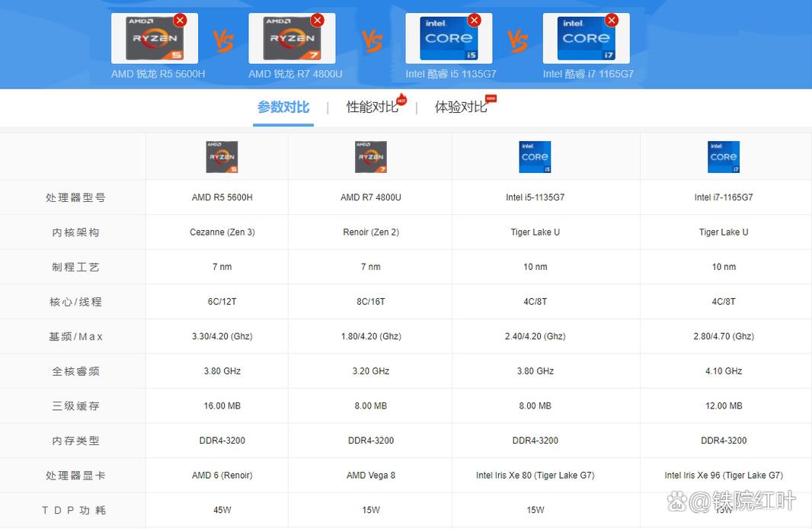Select the 核心/线程 row label
This screenshot has width=812, height=529.
[x=75, y=302]
